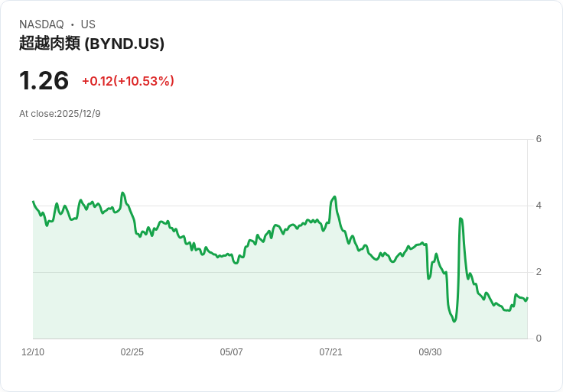
Task: Select the US market label
Action: pyautogui.click(x=88, y=24)
